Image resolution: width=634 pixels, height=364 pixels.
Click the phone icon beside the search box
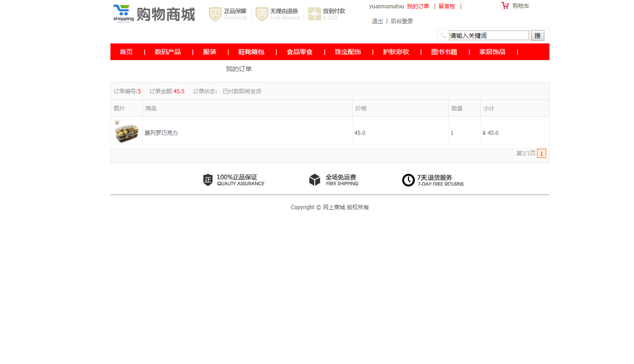443,35
